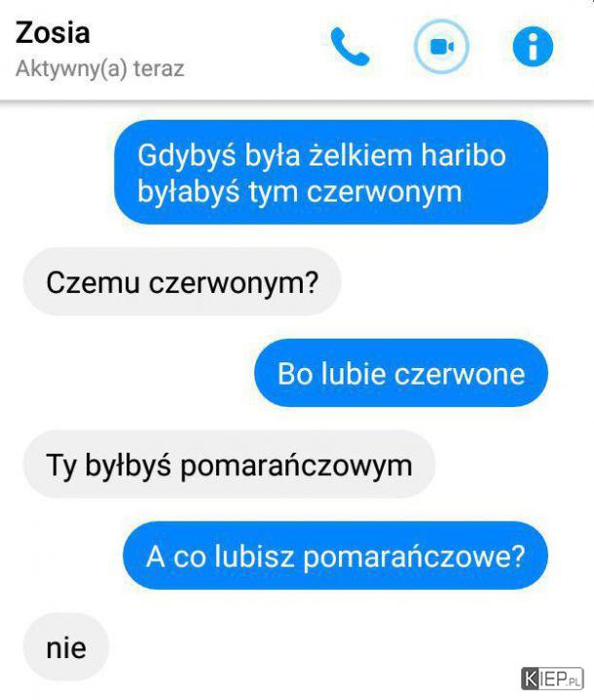
Task: Select the 'Gdybyś była żelkiem haribo' message bubble
Action: point(331,172)
